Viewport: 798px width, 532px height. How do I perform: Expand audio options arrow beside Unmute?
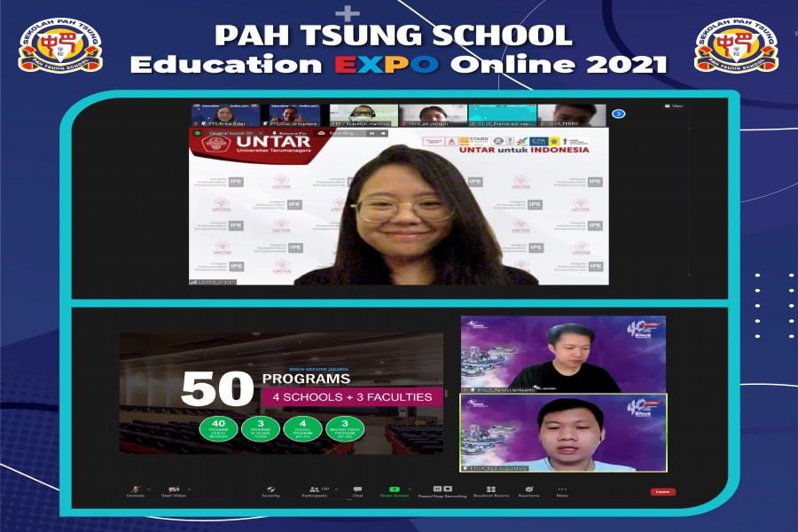149,489
